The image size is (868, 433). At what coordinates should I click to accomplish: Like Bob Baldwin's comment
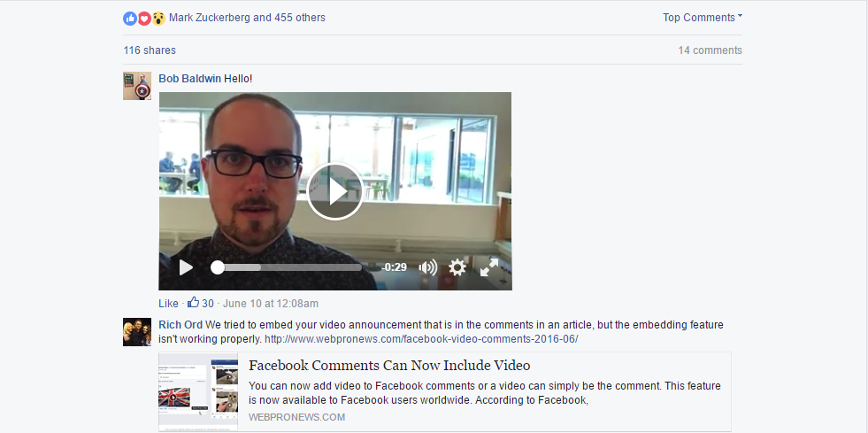click(x=168, y=304)
